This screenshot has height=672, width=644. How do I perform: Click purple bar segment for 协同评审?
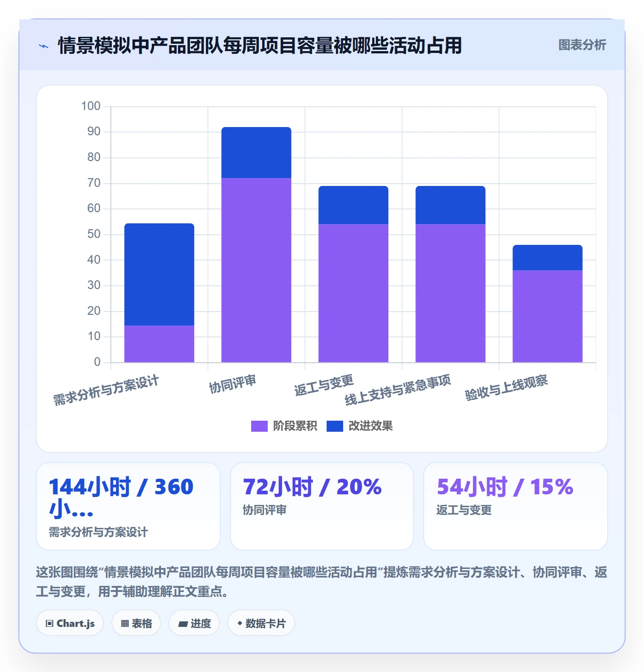256,270
